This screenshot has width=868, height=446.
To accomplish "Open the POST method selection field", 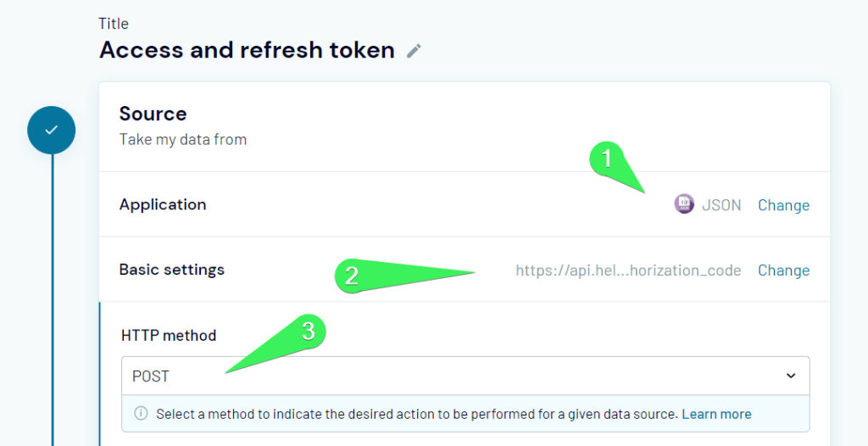I will [x=465, y=376].
